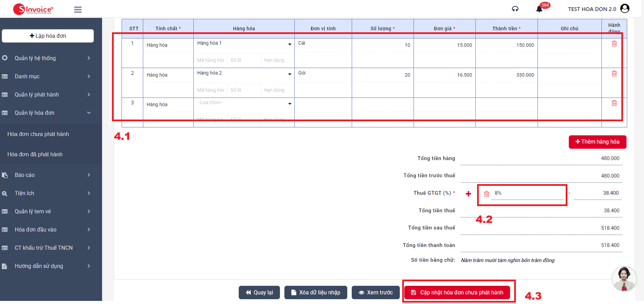This screenshot has width=644, height=304.
Task: Open Hóa đơn chưa phát hành
Action: click(x=38, y=134)
